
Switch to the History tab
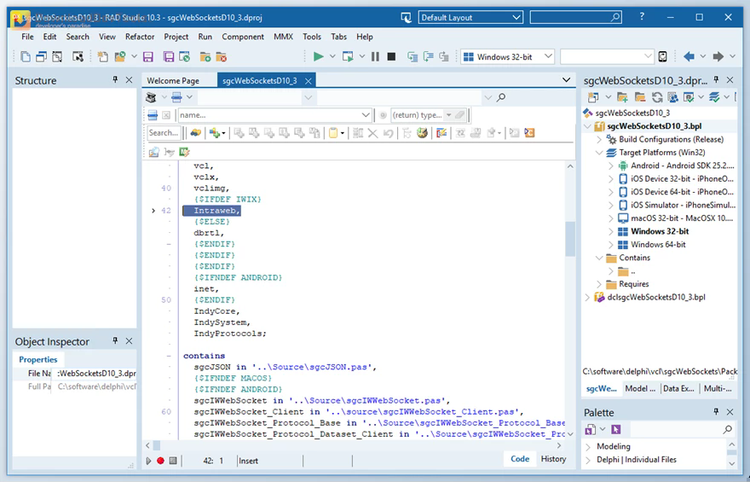click(x=553, y=459)
